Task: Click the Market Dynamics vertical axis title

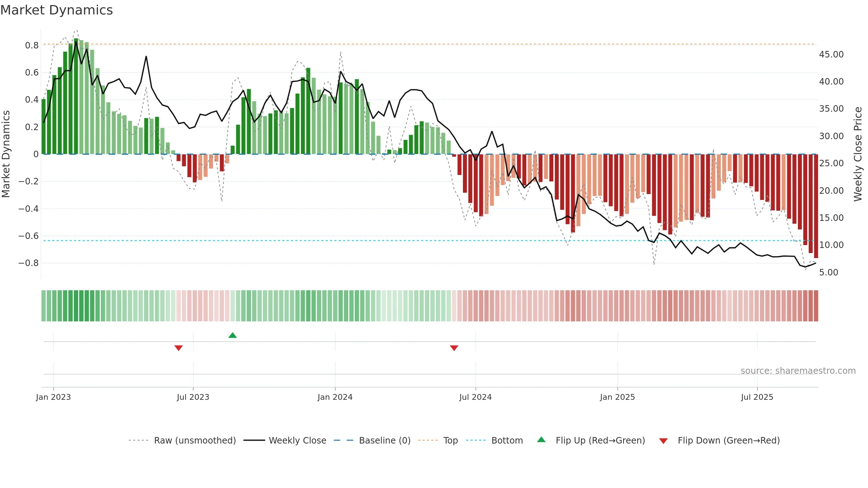Action: tap(6, 154)
